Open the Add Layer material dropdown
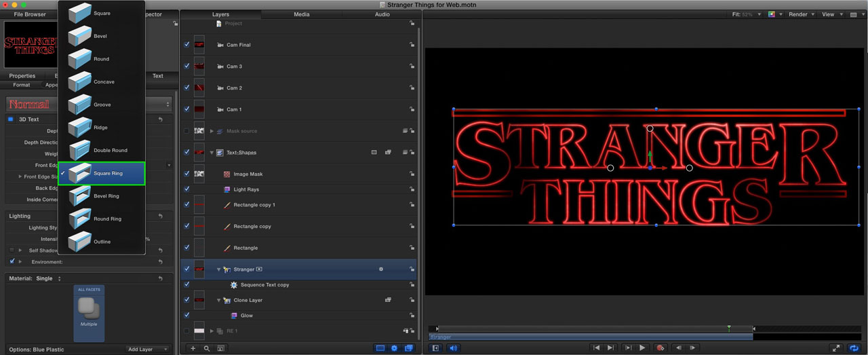 click(x=148, y=350)
